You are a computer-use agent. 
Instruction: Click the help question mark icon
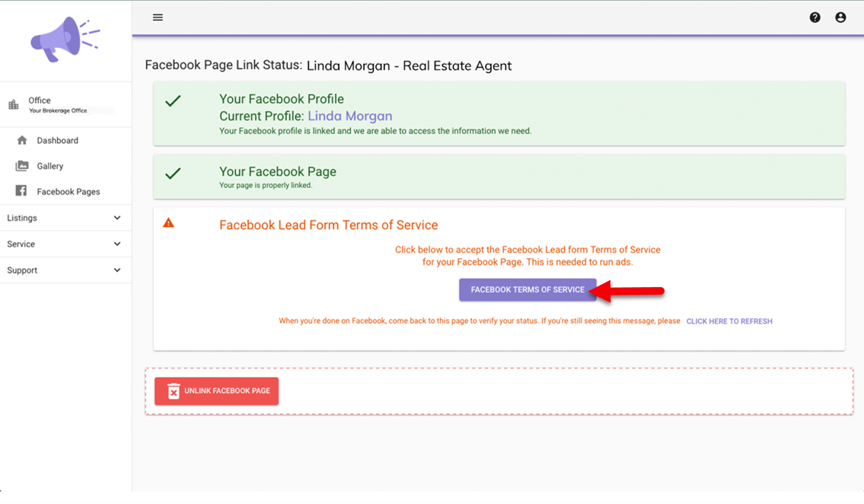pos(815,18)
